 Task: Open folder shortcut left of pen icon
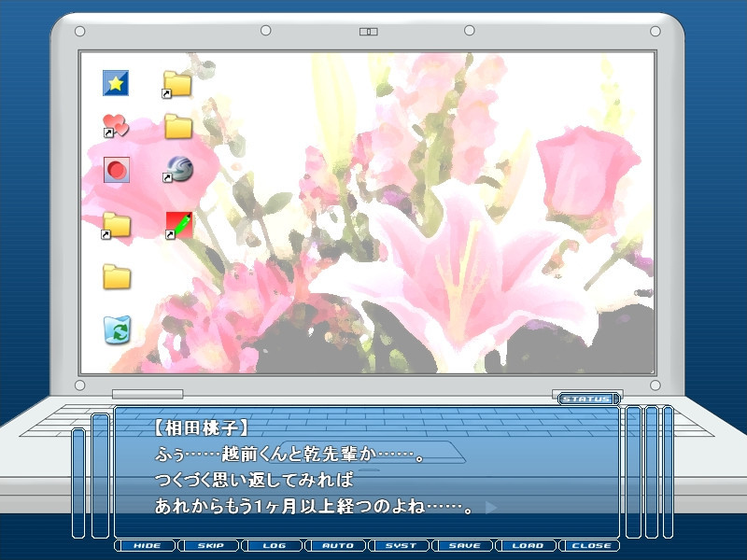[116, 225]
